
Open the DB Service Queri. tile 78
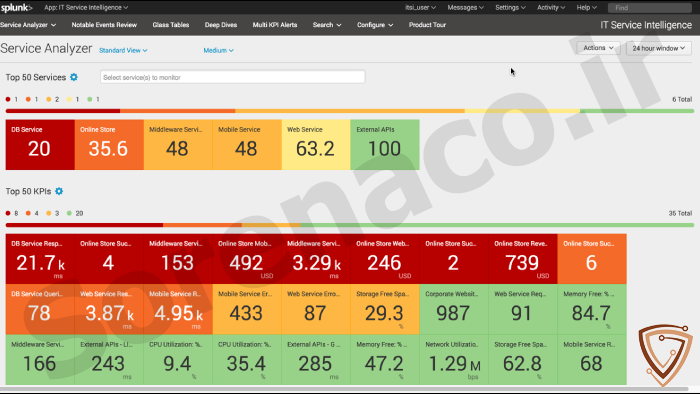[40, 309]
